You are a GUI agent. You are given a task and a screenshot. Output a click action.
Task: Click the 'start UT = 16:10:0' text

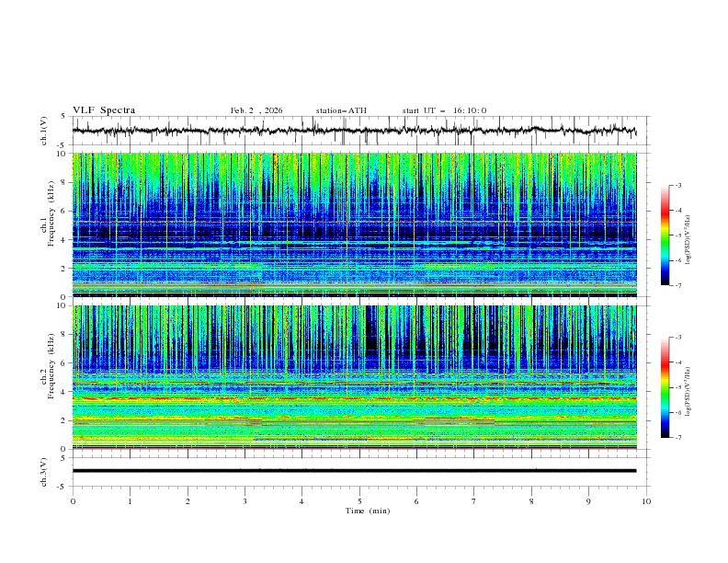444,110
